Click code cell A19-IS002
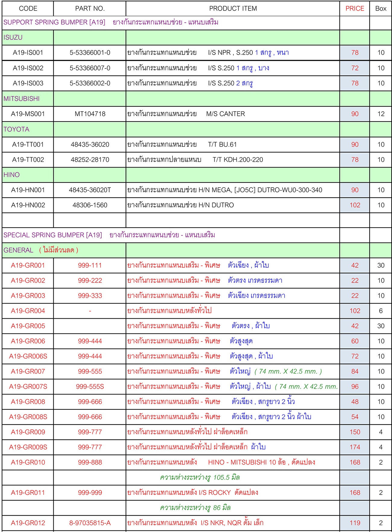The width and height of the screenshot is (392, 532). 28,68
